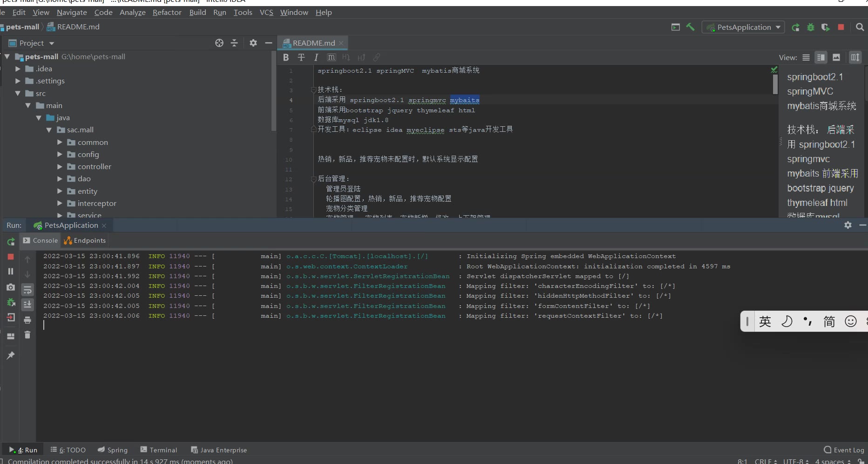Switch to preview-only view mode
The height and width of the screenshot is (464, 868).
pyautogui.click(x=836, y=57)
